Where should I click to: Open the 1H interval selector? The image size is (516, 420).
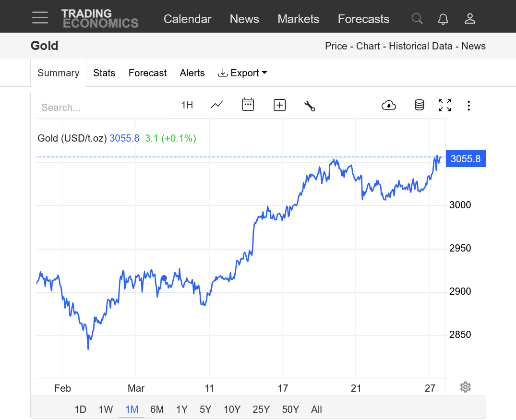(x=187, y=105)
